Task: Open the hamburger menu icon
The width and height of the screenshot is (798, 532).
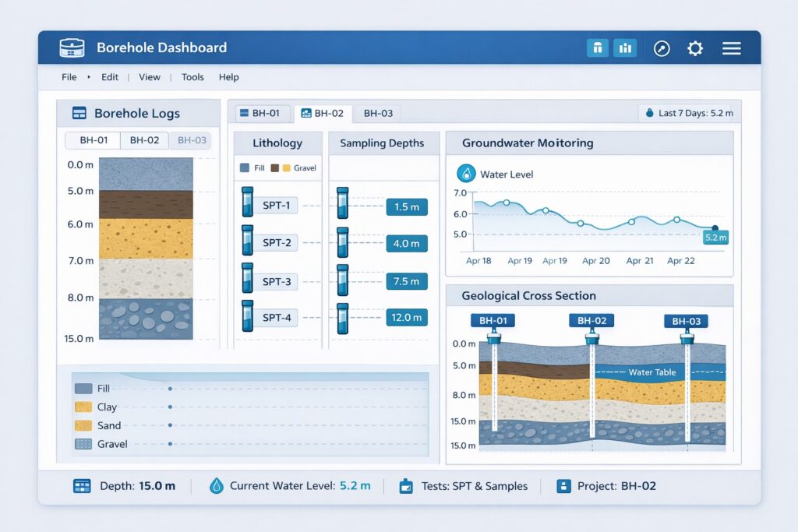Action: [731, 48]
